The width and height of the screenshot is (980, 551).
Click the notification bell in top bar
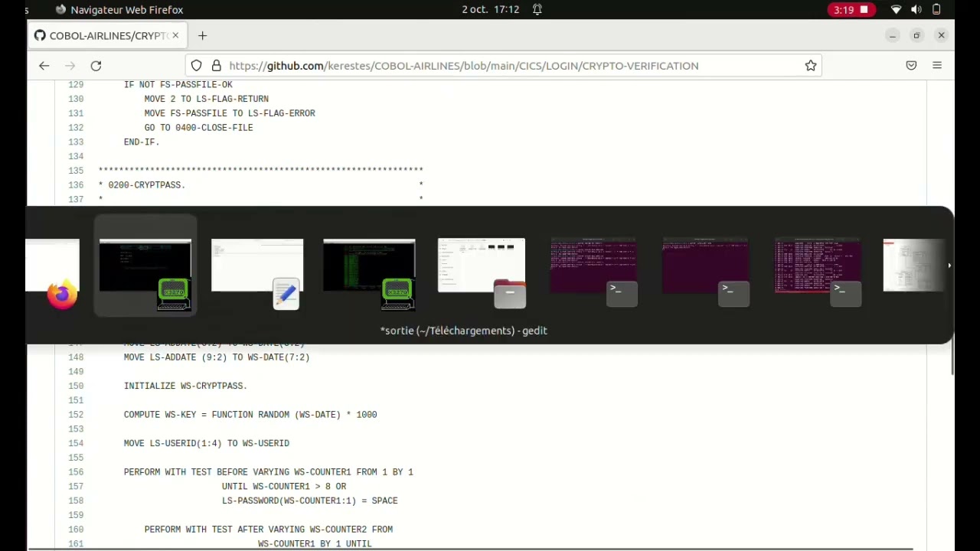(537, 10)
